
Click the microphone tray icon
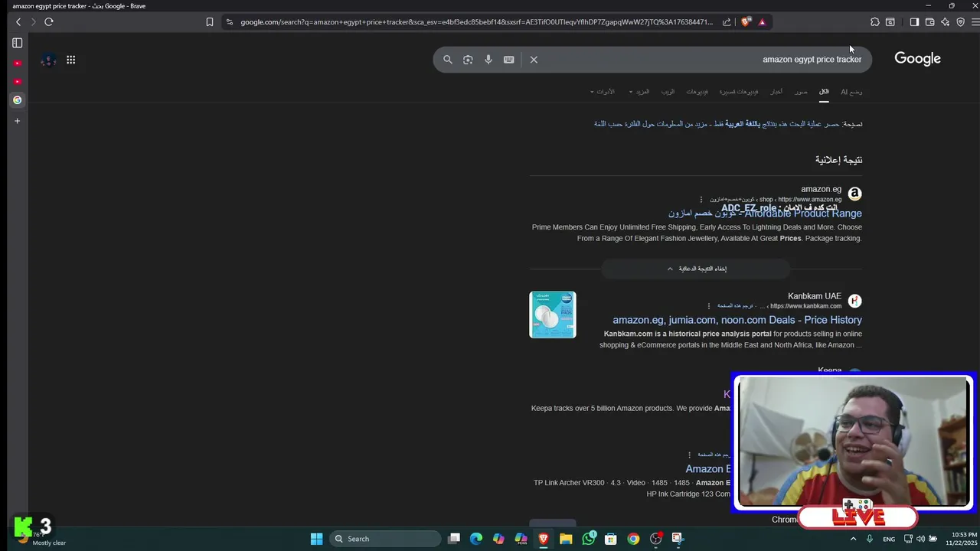point(870,539)
